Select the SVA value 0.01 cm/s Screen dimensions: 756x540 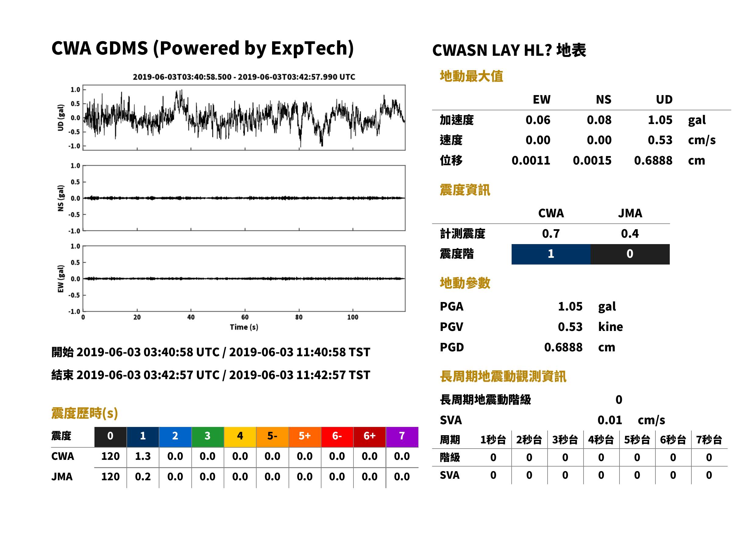pos(631,420)
